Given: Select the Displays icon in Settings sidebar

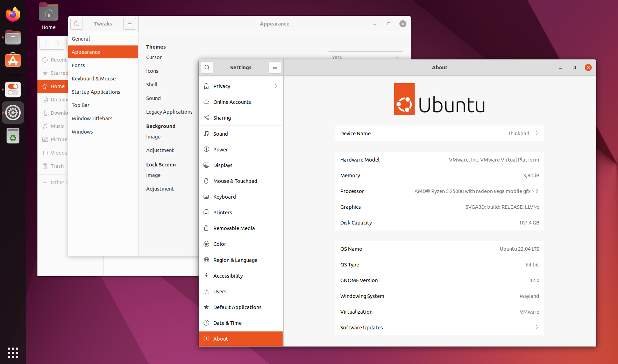Looking at the screenshot, I should click(207, 165).
